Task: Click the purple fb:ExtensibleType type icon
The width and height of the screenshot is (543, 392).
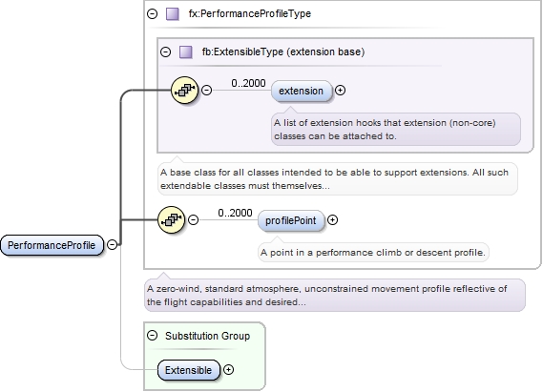Action: coord(186,52)
